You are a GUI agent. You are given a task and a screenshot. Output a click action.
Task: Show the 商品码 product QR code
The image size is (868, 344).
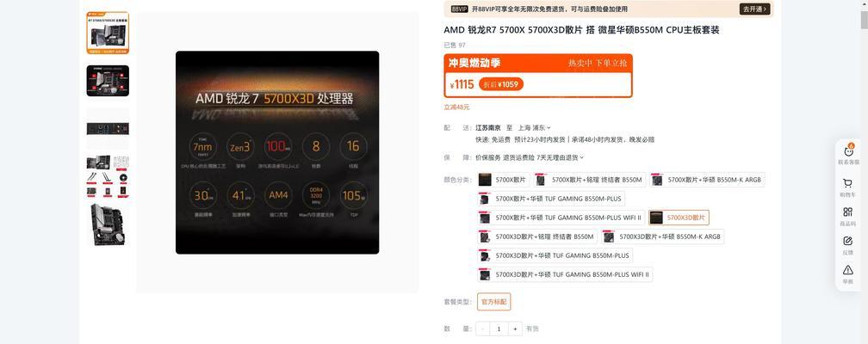click(x=847, y=216)
